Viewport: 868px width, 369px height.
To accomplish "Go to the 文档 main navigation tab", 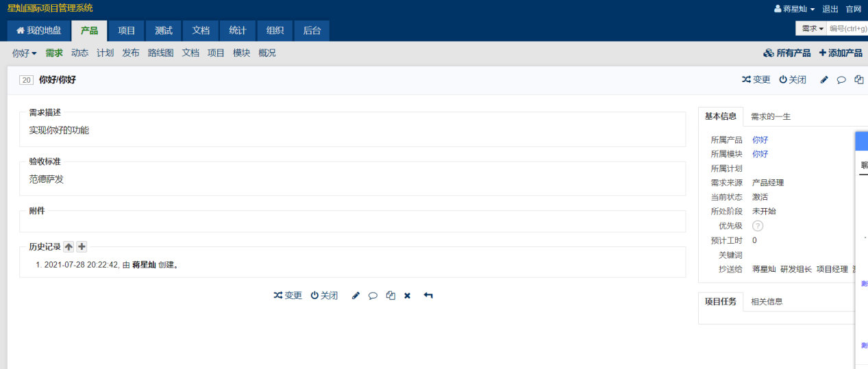I will click(x=201, y=31).
